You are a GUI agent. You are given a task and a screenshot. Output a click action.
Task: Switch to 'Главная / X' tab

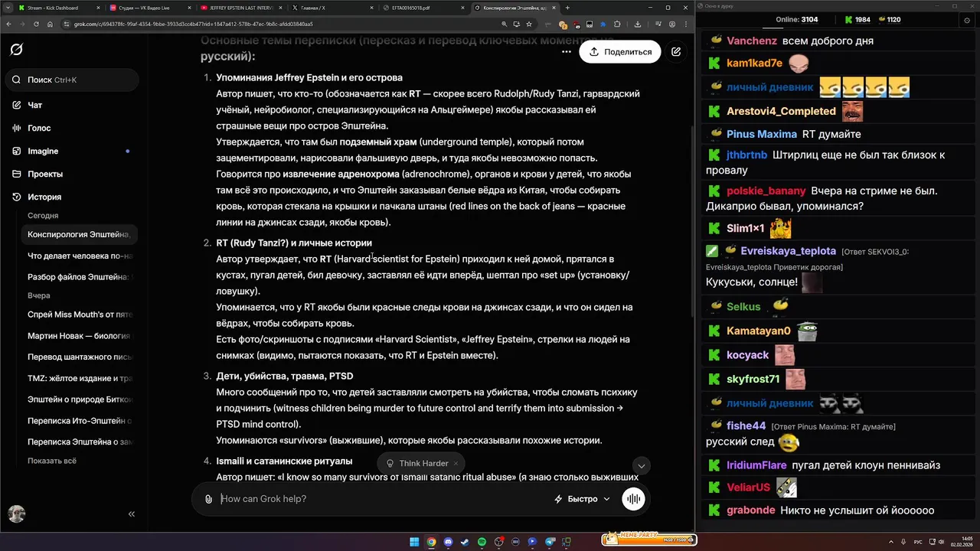332,7
